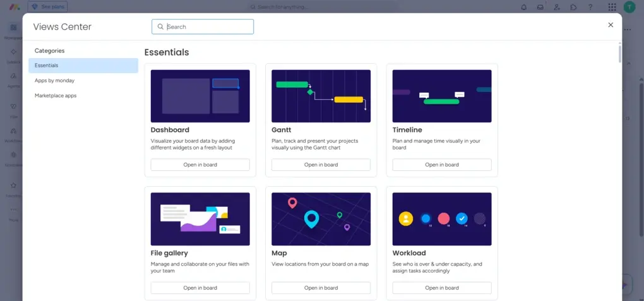Open the Workflows sidebar icon
The width and height of the screenshot is (644, 301).
13,131
